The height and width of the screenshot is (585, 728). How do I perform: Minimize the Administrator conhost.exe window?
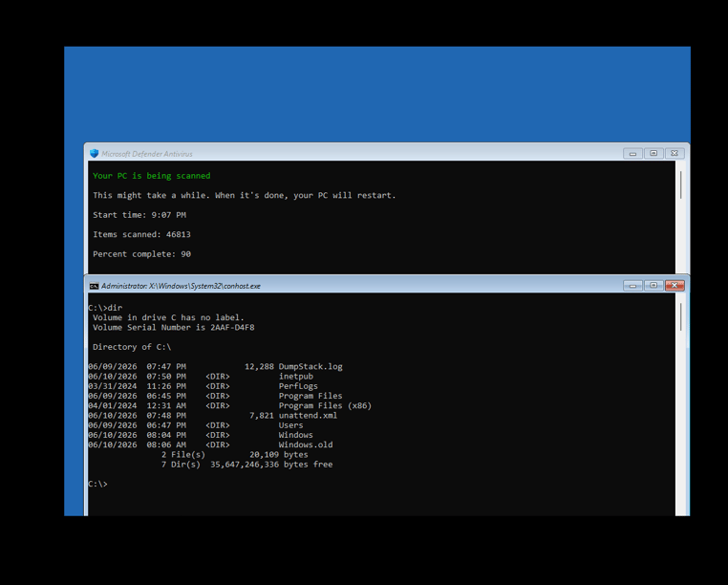[632, 285]
